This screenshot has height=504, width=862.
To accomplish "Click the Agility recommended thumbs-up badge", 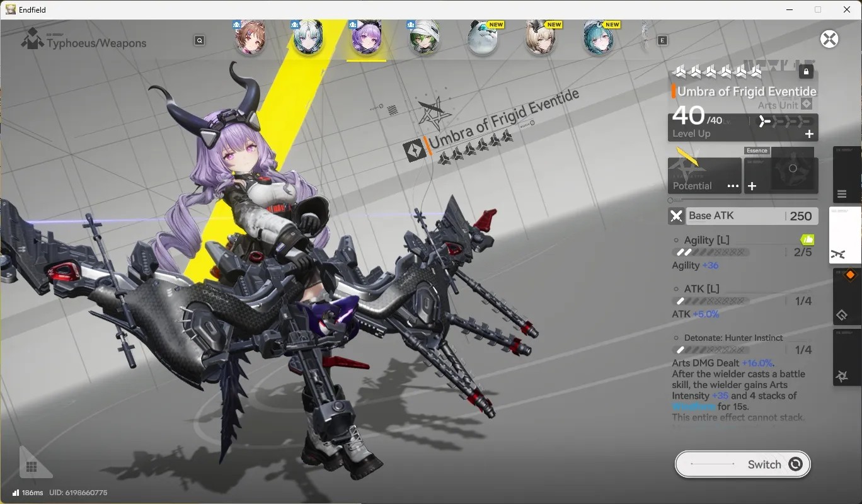I will 807,239.
